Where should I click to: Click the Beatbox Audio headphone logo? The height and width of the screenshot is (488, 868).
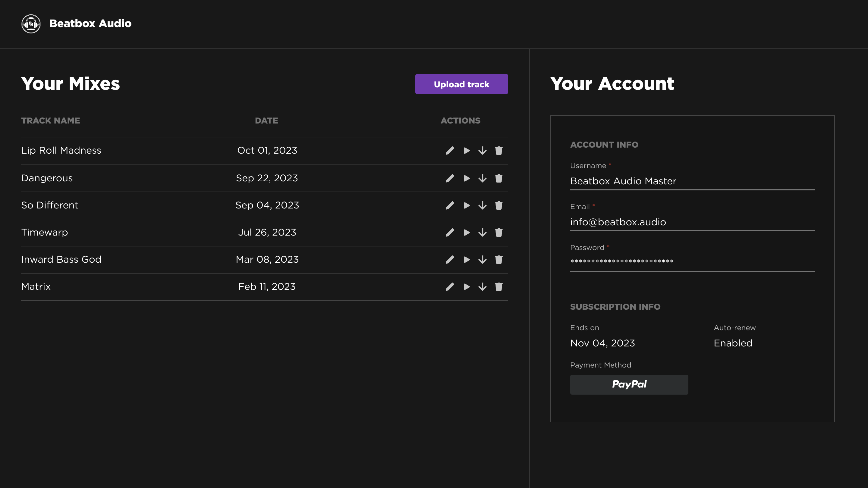[31, 24]
